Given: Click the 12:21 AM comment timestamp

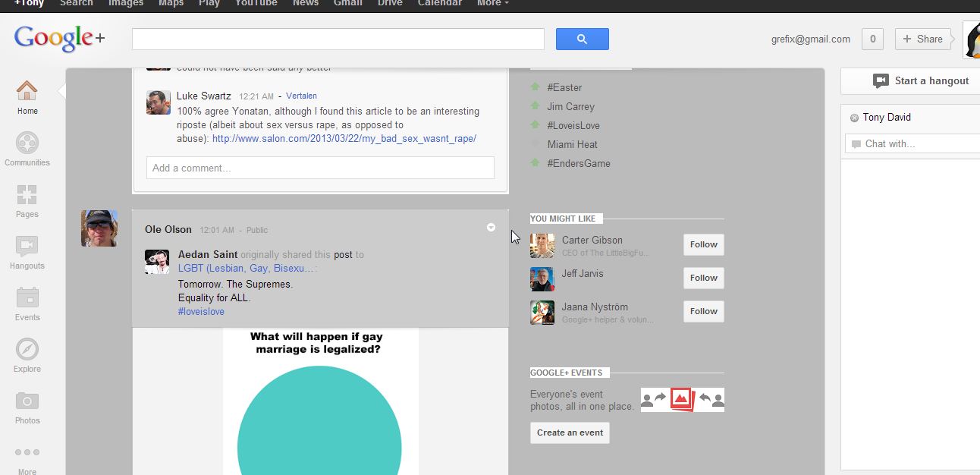Looking at the screenshot, I should (x=256, y=96).
